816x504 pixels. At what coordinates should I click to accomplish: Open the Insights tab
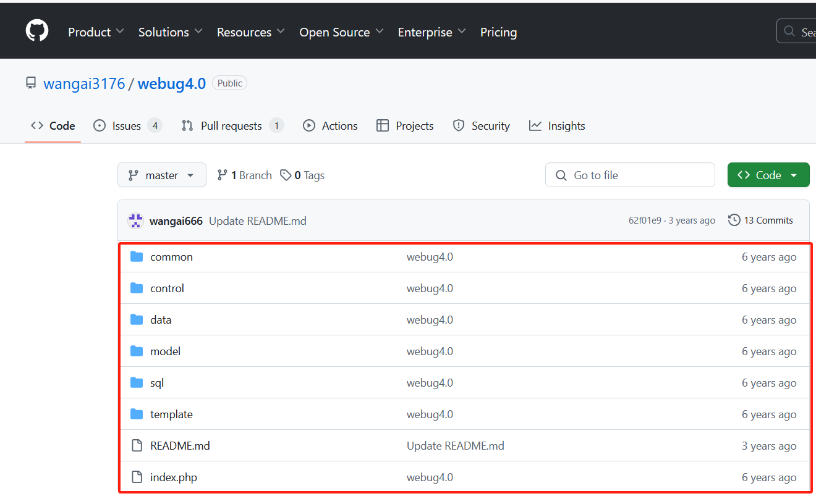tap(557, 125)
